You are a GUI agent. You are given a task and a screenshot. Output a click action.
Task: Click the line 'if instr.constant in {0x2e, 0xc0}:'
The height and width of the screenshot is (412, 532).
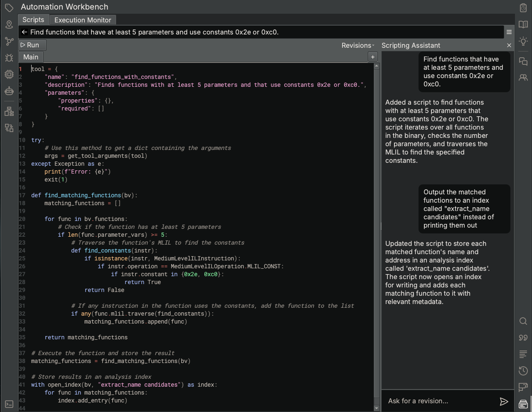point(167,274)
